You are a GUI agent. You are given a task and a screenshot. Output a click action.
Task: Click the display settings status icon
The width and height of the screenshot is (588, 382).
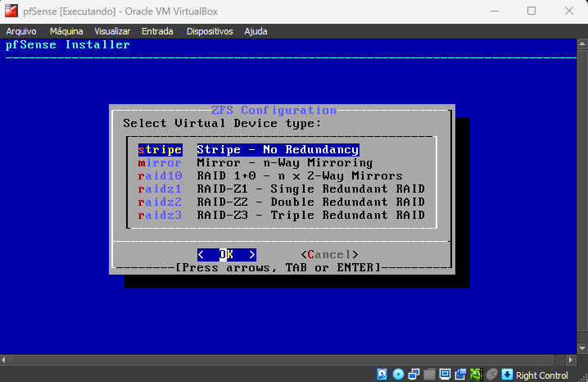[445, 374]
